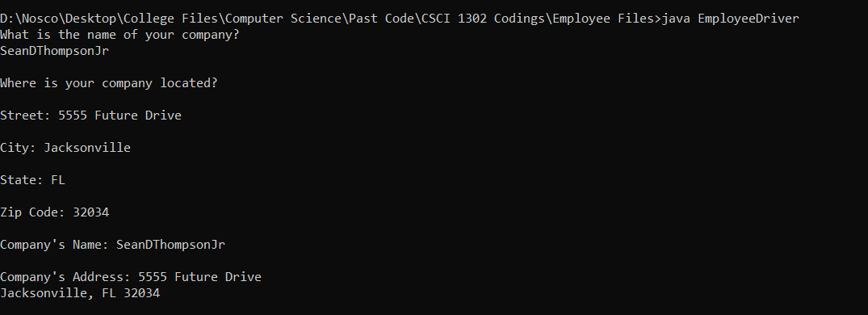Screen dimensions: 868x315
Task: Click the Company's Name: label
Action: [x=54, y=245]
